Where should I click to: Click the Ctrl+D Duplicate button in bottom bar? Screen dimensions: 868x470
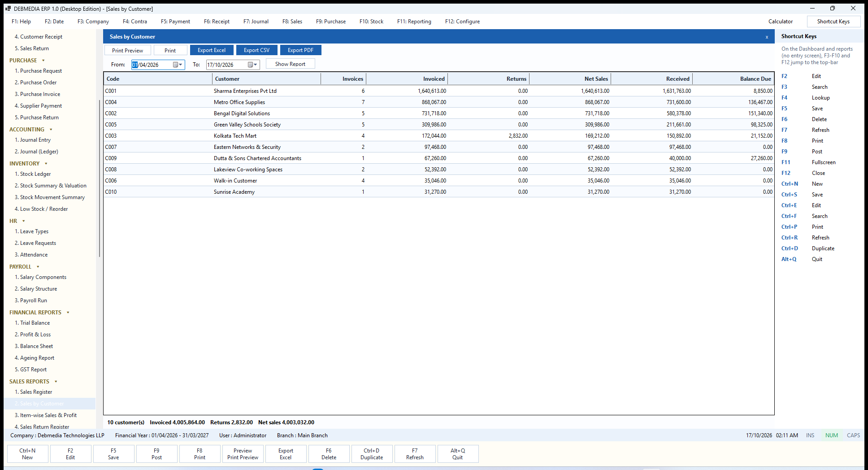point(372,454)
